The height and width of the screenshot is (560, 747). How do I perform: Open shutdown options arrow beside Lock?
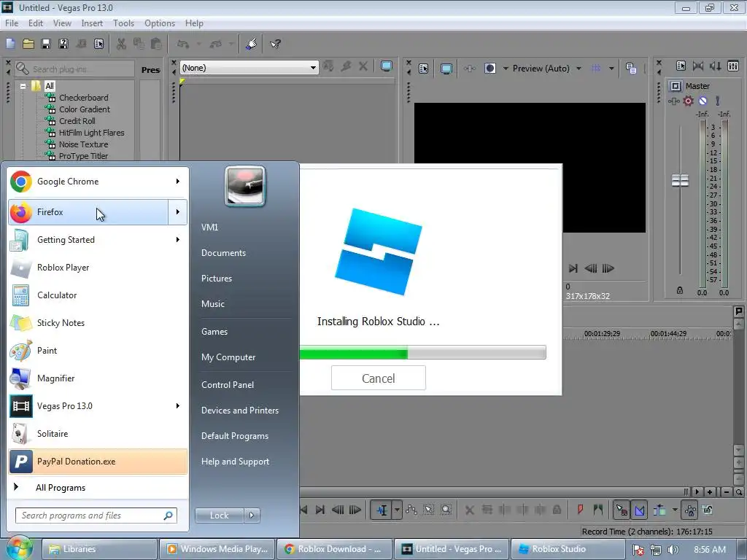point(252,515)
